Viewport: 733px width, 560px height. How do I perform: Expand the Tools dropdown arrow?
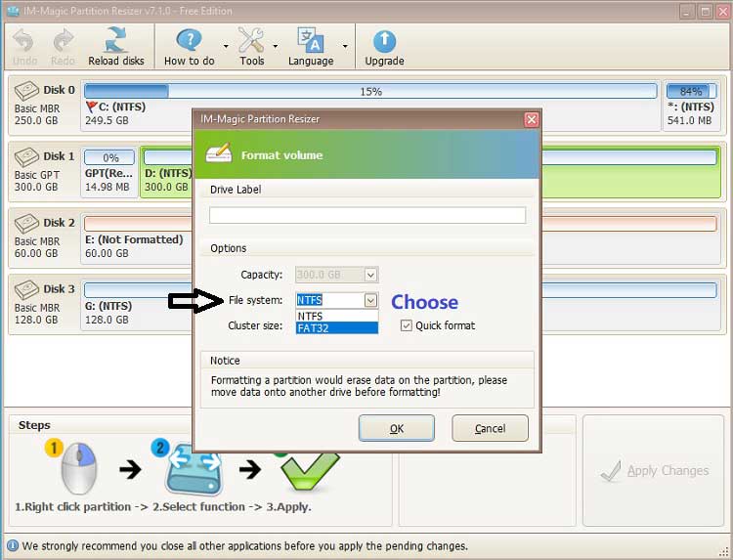tap(275, 46)
